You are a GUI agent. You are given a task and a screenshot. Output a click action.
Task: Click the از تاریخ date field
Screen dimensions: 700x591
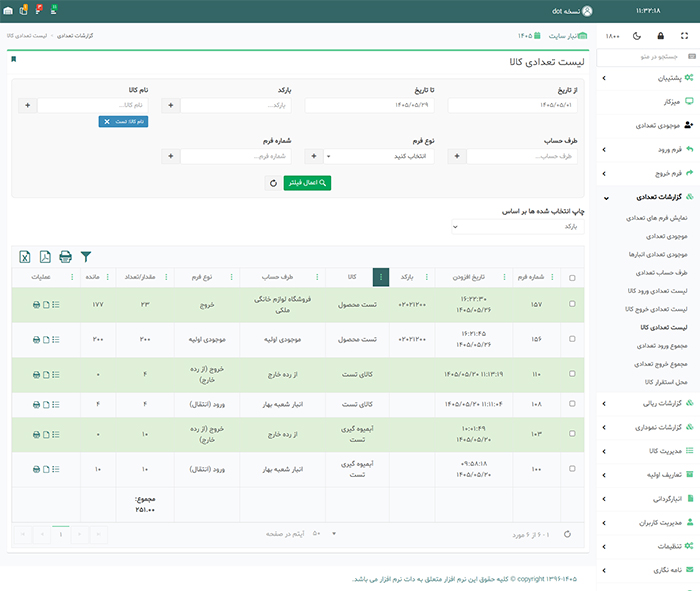click(x=512, y=105)
